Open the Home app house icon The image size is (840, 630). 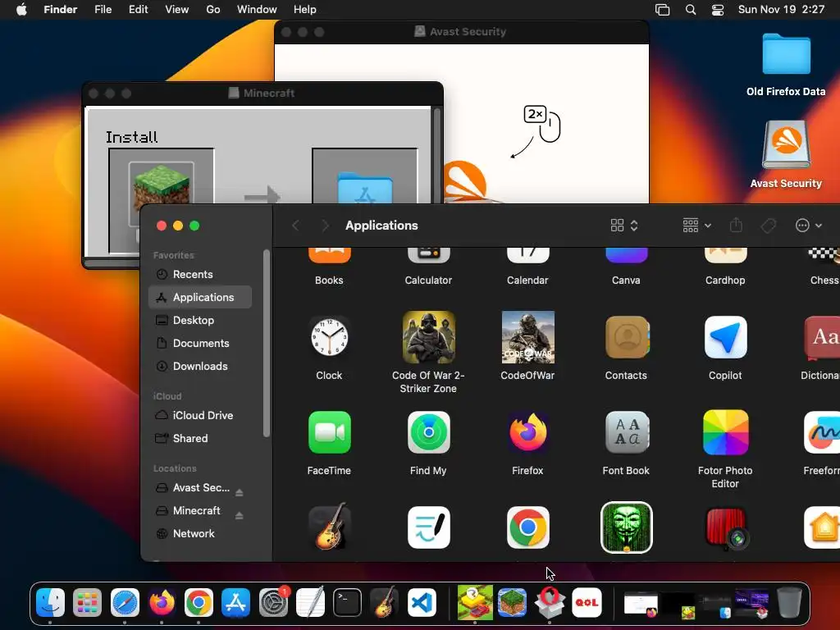tap(823, 527)
